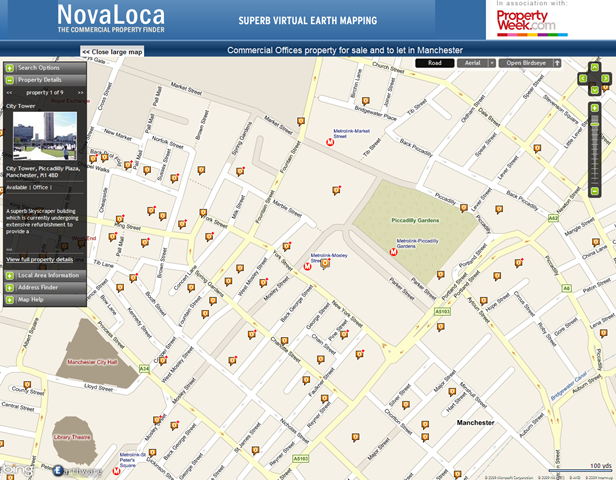Click the "City Tower, Piccadilly Plaza" address text
Image resolution: width=616 pixels, height=480 pixels.
[43, 172]
